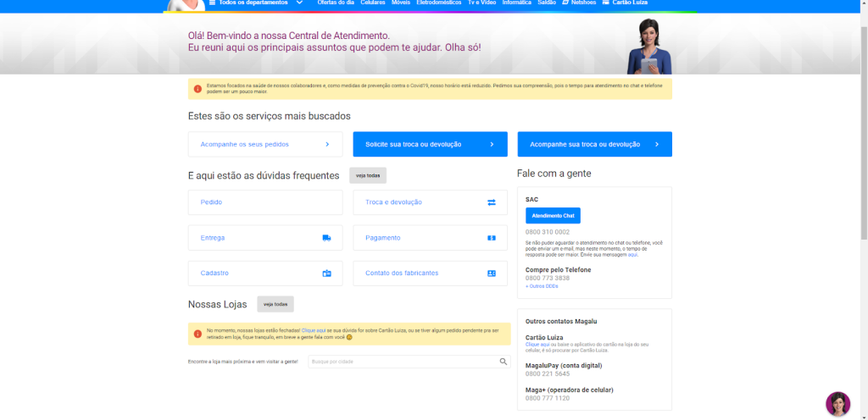The image size is (868, 420).
Task: Click chevron on Solicite sua troca
Action: (x=492, y=144)
